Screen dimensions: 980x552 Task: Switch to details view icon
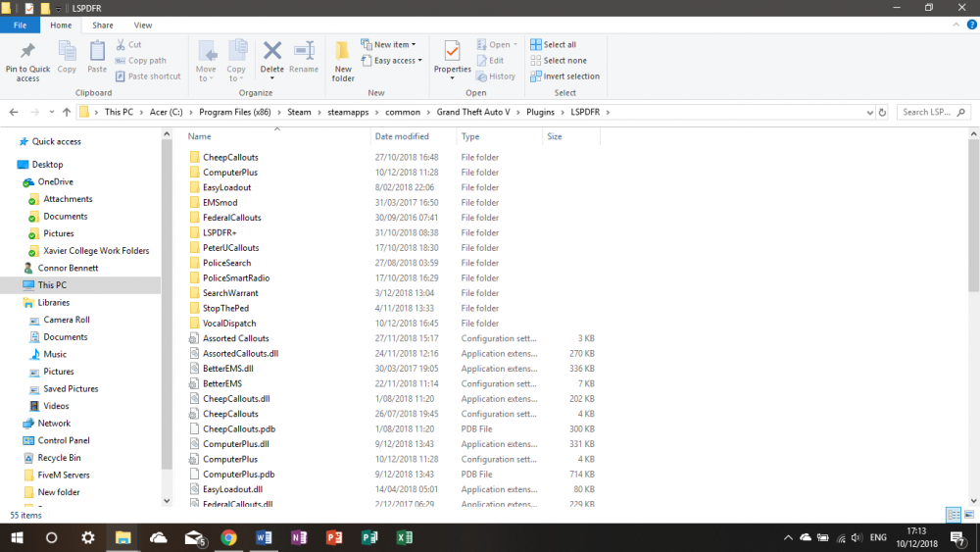pyautogui.click(x=954, y=515)
